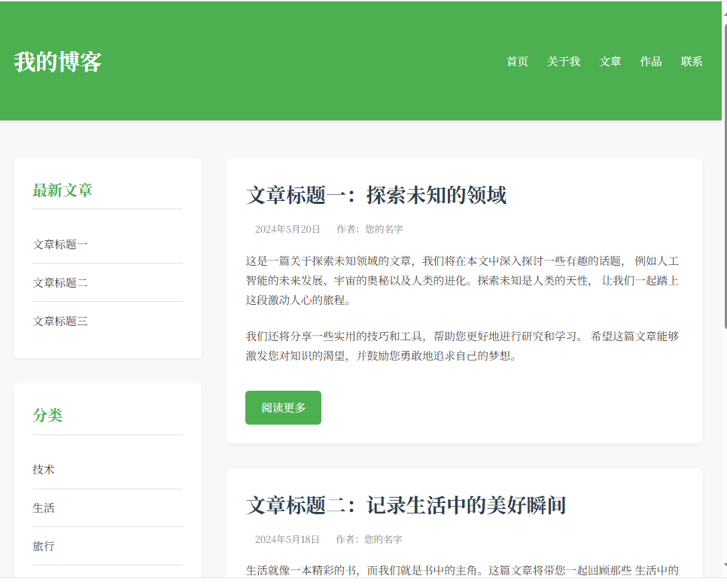Select the 生活 category

[44, 508]
